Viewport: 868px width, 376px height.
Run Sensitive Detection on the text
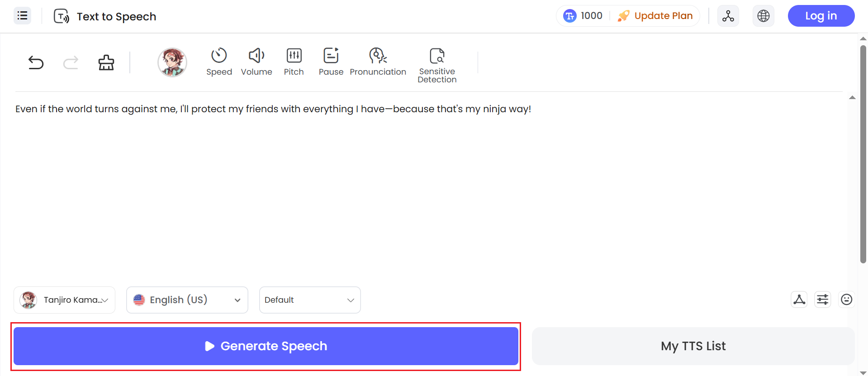tap(437, 65)
